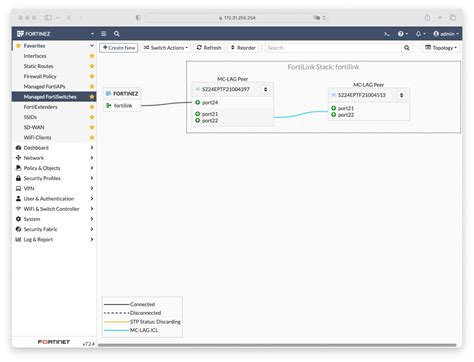Open FortiExtenders in Favorites

tap(40, 107)
